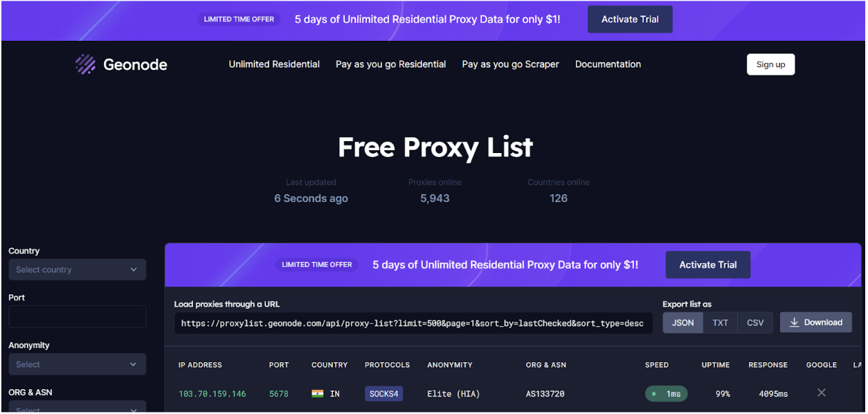868x414 pixels.
Task: Click the download arrow icon
Action: coord(795,323)
